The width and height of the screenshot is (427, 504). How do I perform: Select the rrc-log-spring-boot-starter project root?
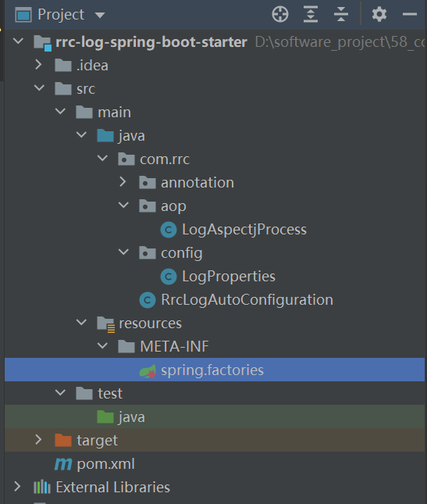[x=151, y=41]
